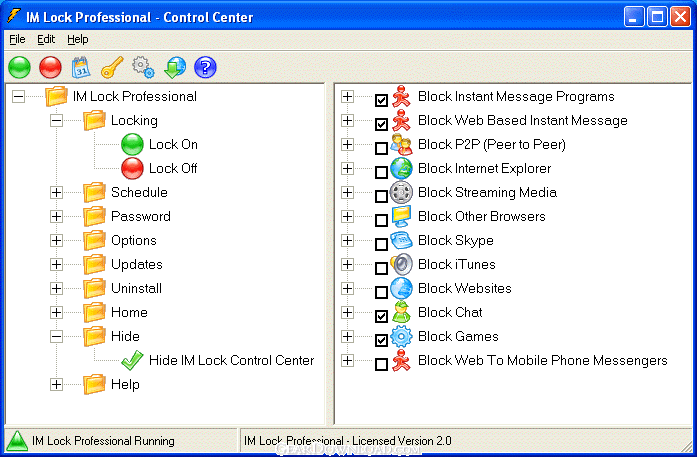Click the red figure icon for Instant Message Programs
This screenshot has width=697, height=457.
point(401,96)
